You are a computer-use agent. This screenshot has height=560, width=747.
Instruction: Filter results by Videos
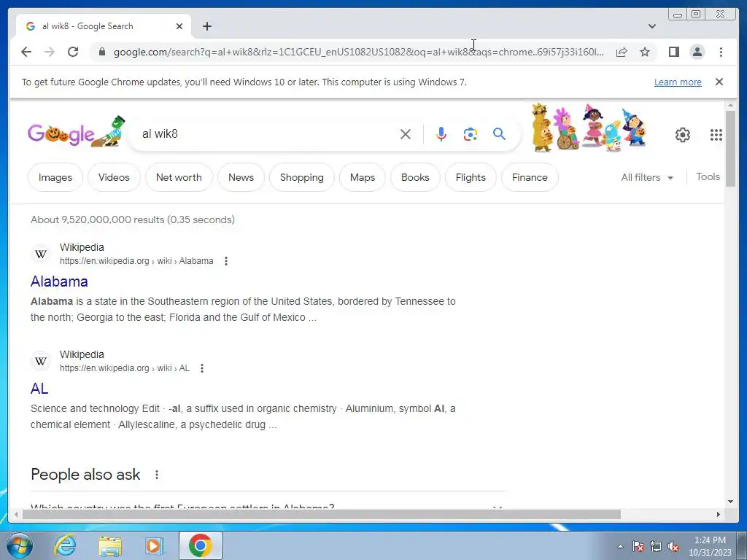pyautogui.click(x=114, y=177)
